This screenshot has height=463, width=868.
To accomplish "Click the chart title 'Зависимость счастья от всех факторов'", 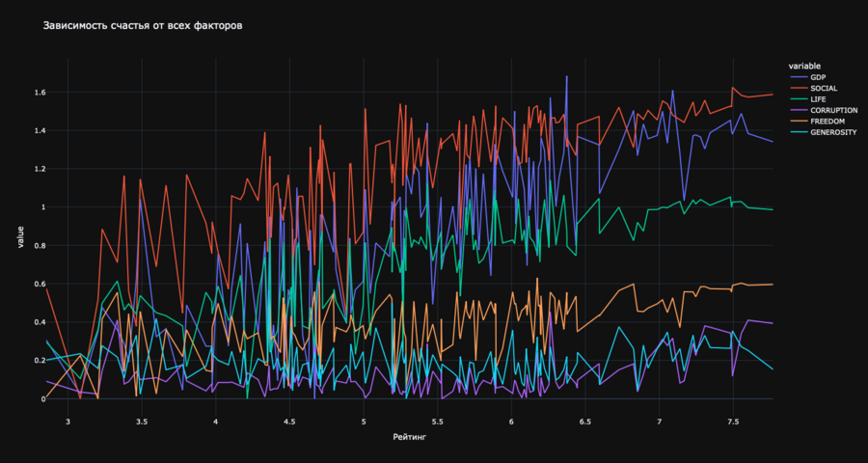I will 143,26.
